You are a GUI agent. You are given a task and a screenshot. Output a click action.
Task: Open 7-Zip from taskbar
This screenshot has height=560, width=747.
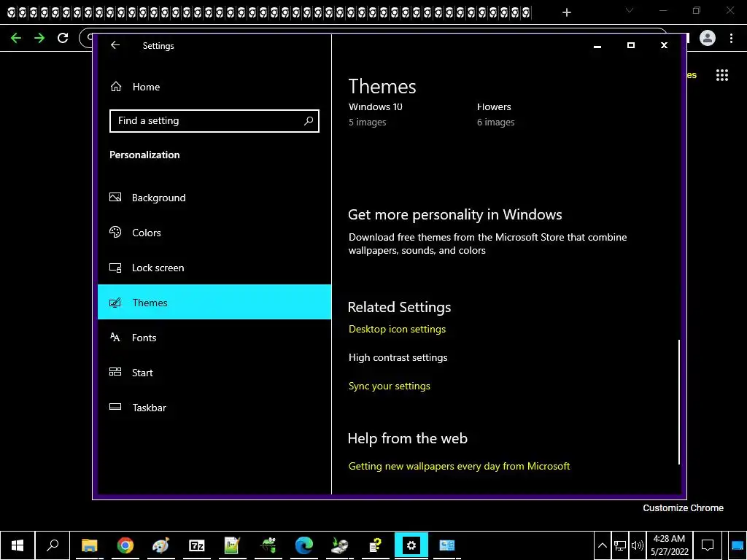click(196, 545)
